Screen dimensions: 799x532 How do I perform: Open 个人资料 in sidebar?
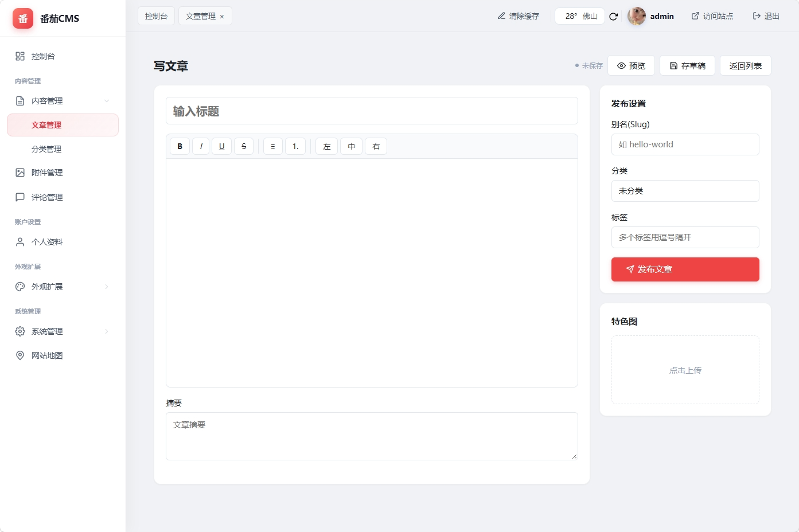63,242
